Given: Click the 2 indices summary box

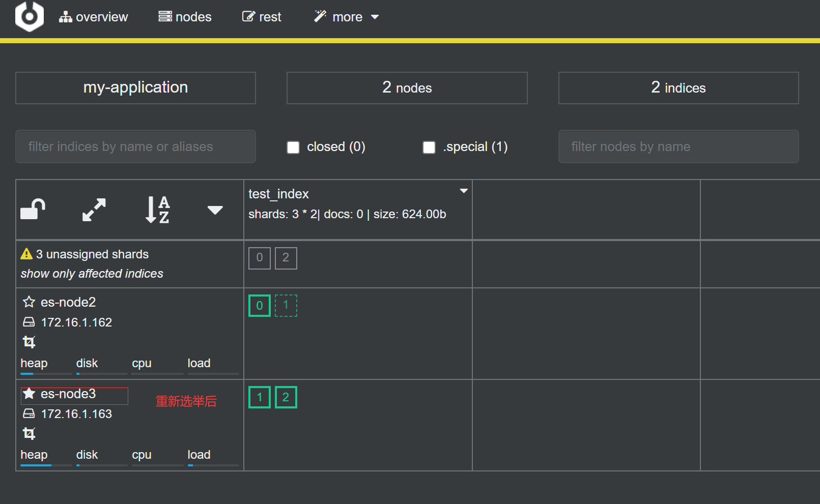Looking at the screenshot, I should [x=678, y=87].
